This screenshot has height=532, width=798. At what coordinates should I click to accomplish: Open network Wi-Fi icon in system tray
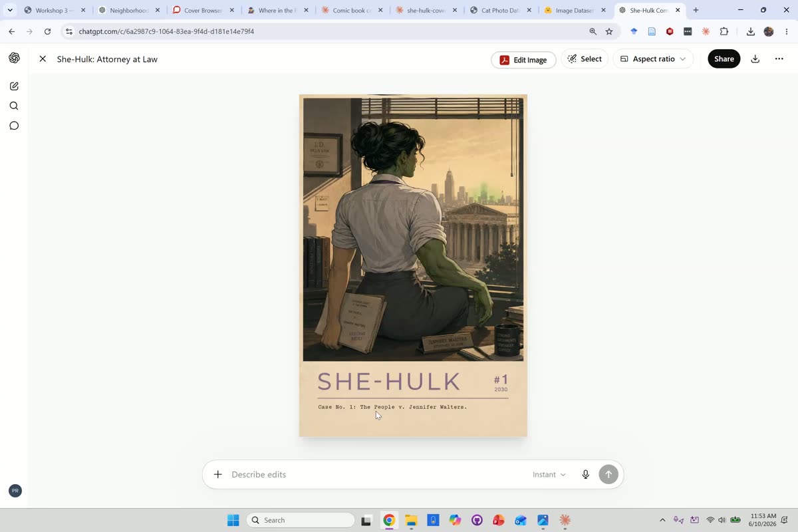(710, 520)
